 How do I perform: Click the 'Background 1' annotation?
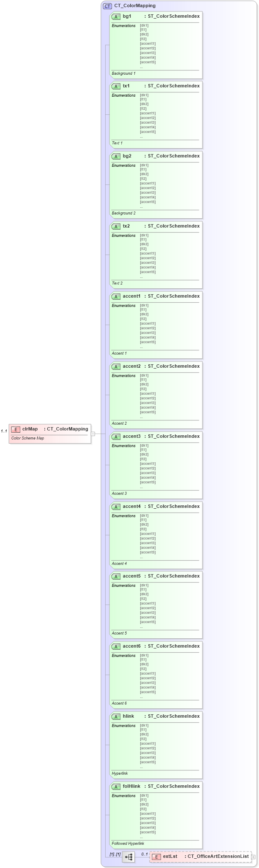pos(124,73)
